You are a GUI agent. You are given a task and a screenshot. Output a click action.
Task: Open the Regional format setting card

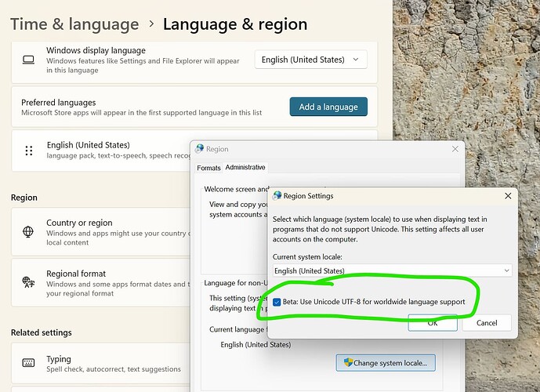click(100, 282)
